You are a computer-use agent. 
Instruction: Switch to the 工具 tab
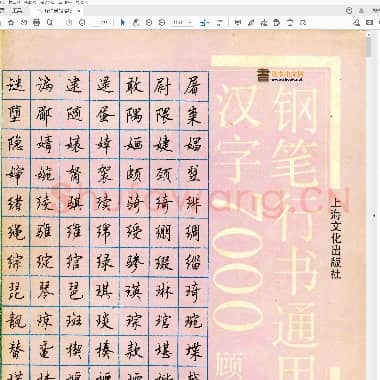tap(17, 11)
